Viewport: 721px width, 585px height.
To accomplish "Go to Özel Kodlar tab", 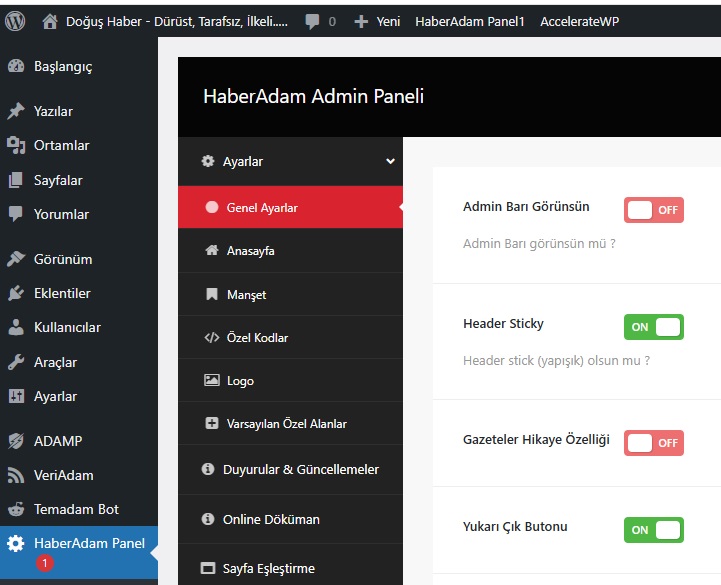I will click(x=290, y=338).
